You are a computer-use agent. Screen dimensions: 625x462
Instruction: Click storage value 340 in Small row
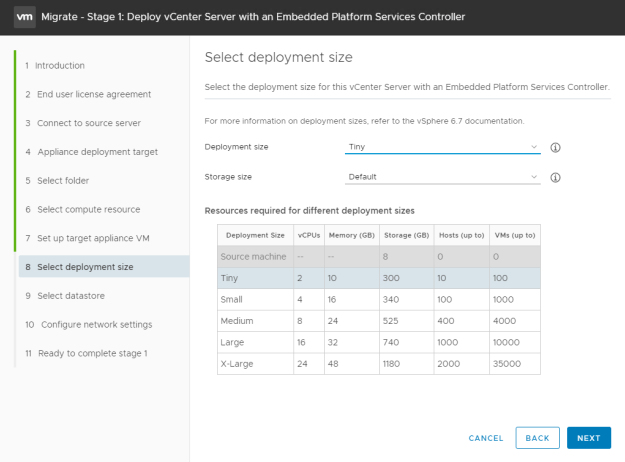[391, 299]
